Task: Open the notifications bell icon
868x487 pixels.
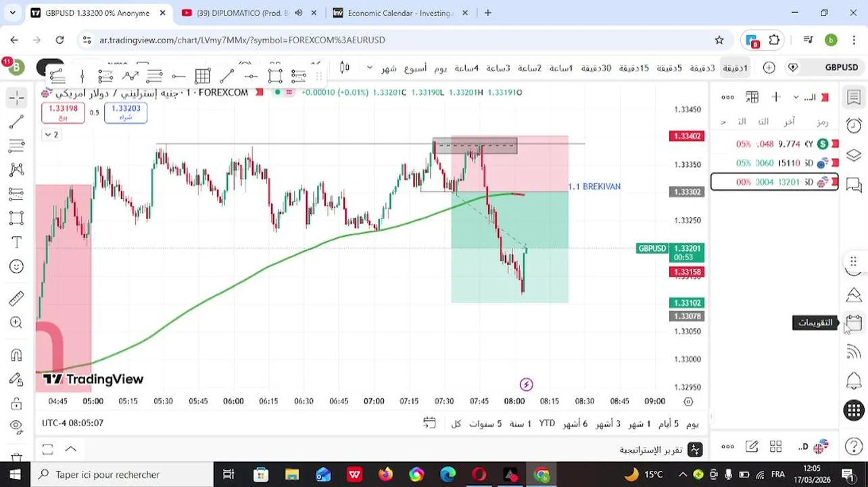Action: (x=854, y=381)
